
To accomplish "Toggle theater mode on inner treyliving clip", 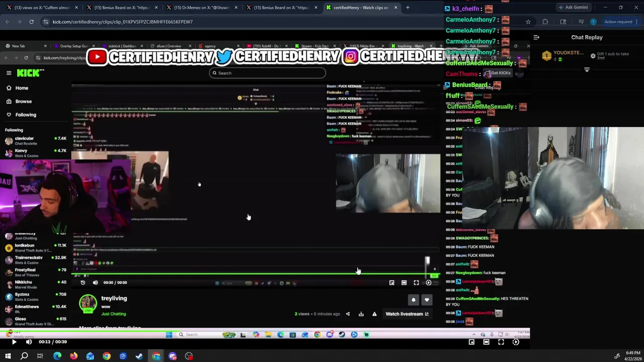I will tap(404, 283).
